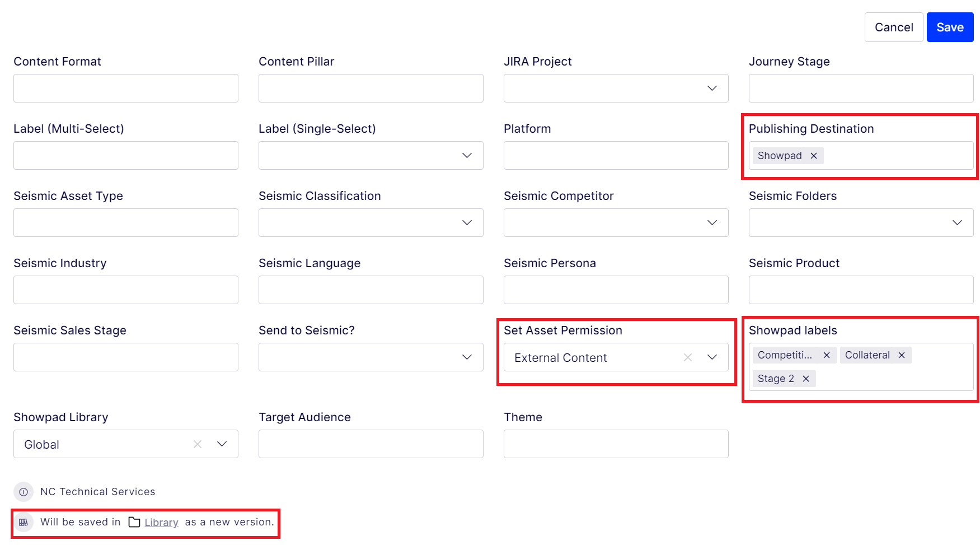Screen dimensions: 980x545
Task: Expand the Showpad Library dropdown arrow
Action: point(222,444)
